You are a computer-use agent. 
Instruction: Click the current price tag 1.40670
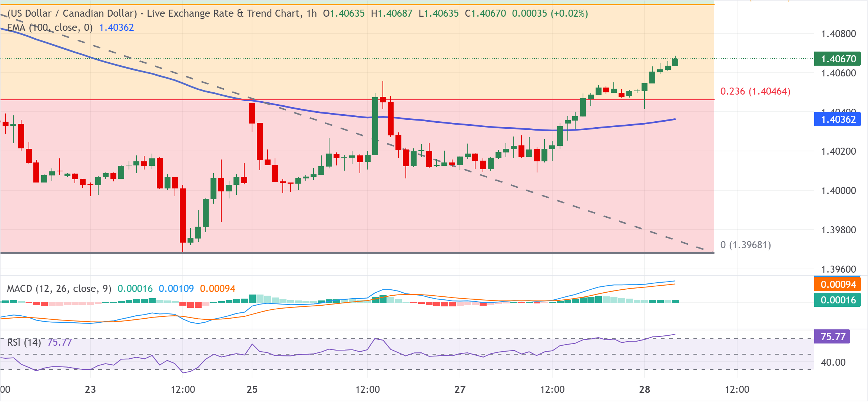click(837, 59)
